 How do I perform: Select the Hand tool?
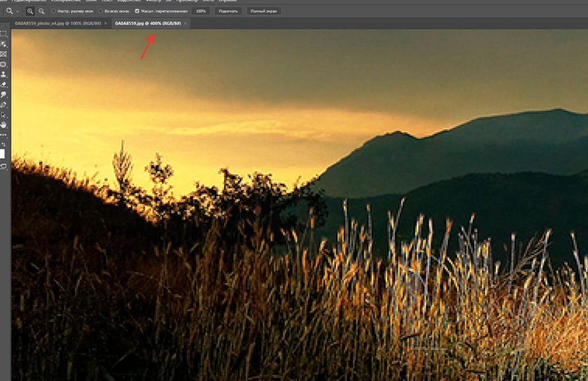(3, 125)
